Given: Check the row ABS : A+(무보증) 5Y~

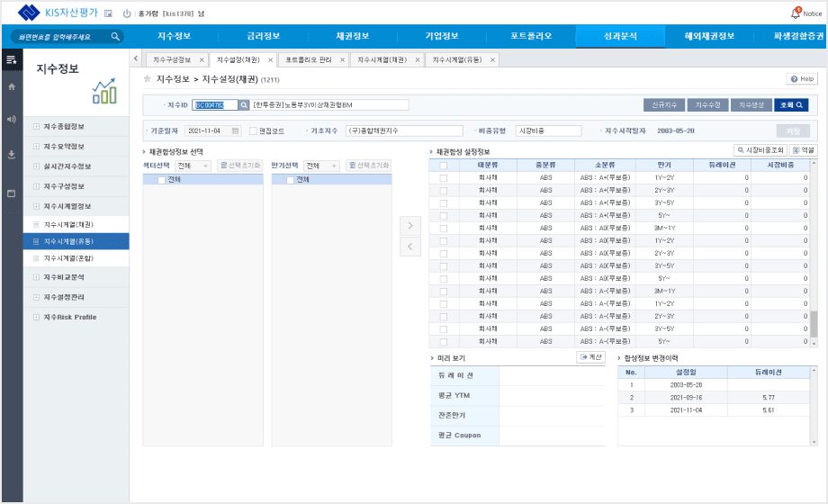Looking at the screenshot, I should coord(444,216).
